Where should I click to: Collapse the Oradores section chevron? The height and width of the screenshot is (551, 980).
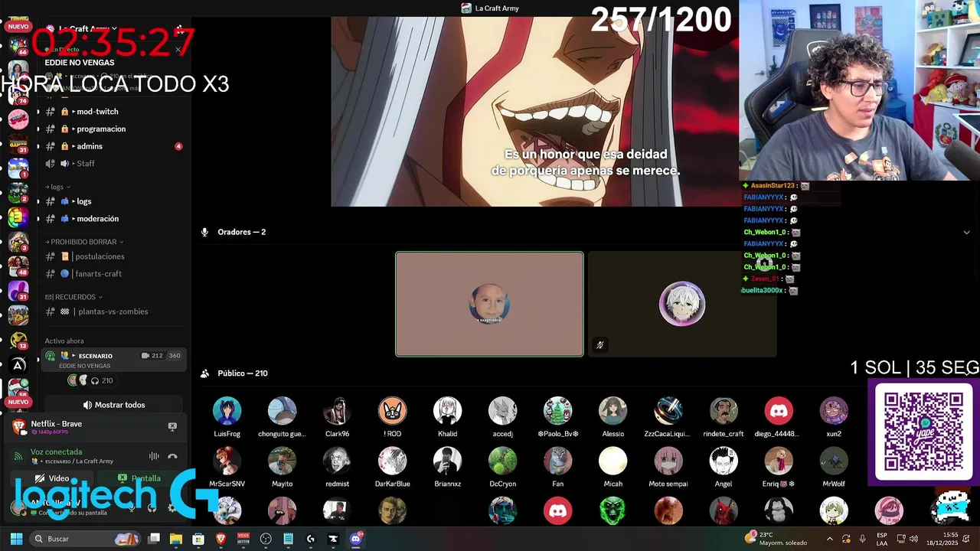(966, 232)
